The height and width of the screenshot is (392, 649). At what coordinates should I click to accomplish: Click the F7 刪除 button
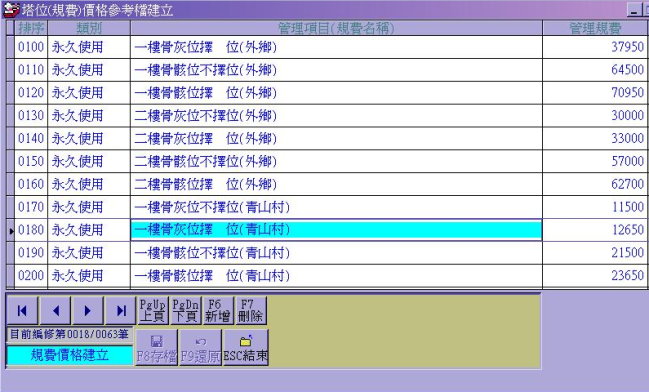point(251,310)
